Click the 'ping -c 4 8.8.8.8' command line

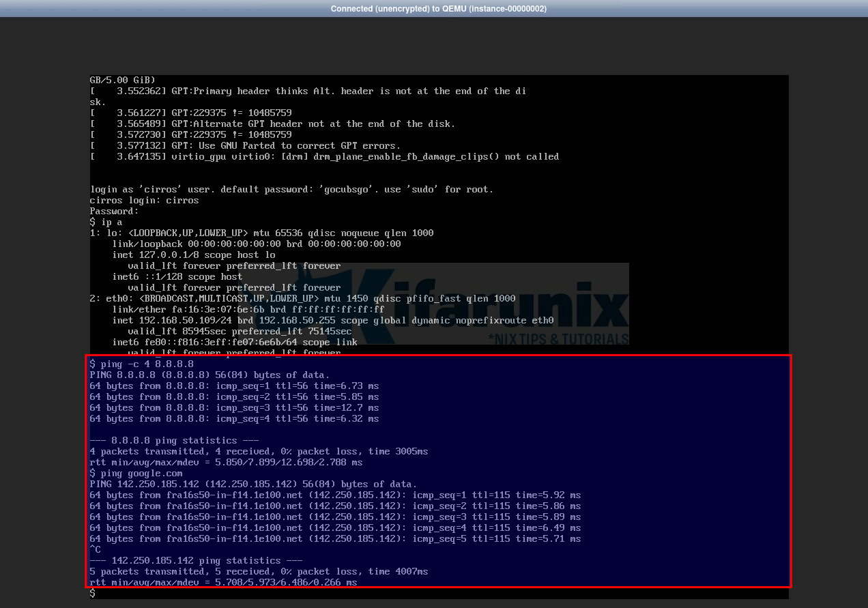click(x=141, y=364)
